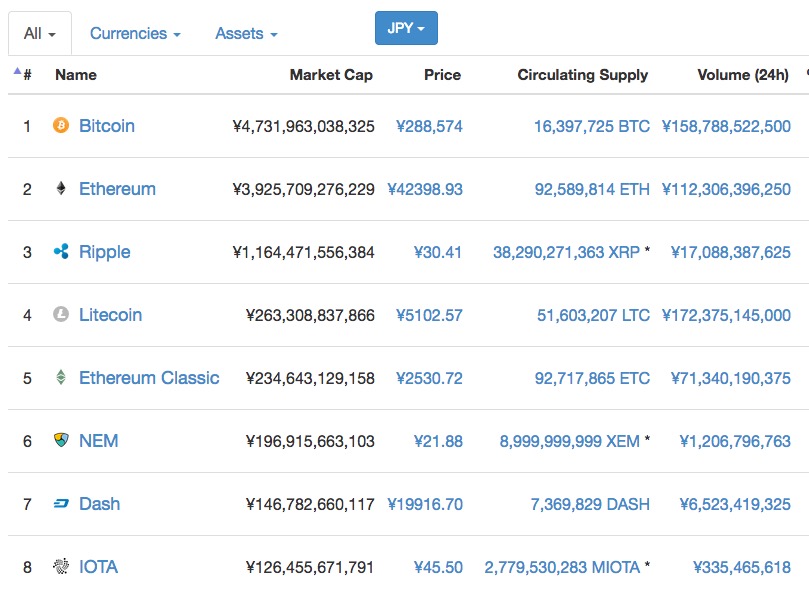Sort by Circulating Supply column

click(x=583, y=75)
